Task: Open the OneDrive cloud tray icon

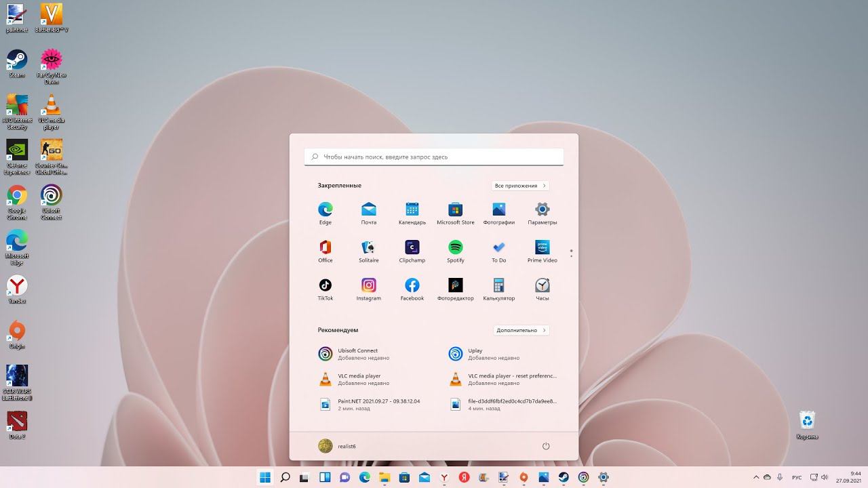Action: (768, 477)
